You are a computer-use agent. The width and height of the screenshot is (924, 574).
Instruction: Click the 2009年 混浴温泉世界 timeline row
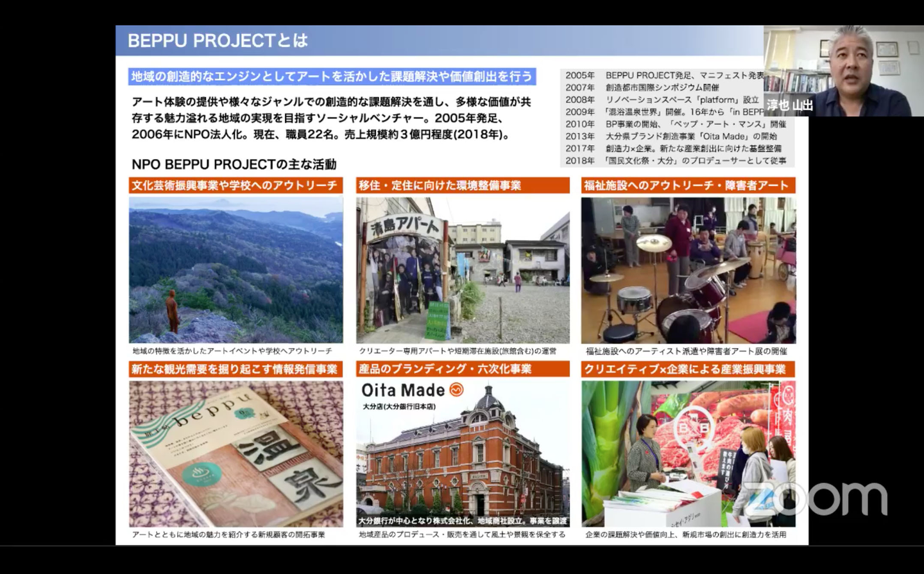[x=664, y=112]
